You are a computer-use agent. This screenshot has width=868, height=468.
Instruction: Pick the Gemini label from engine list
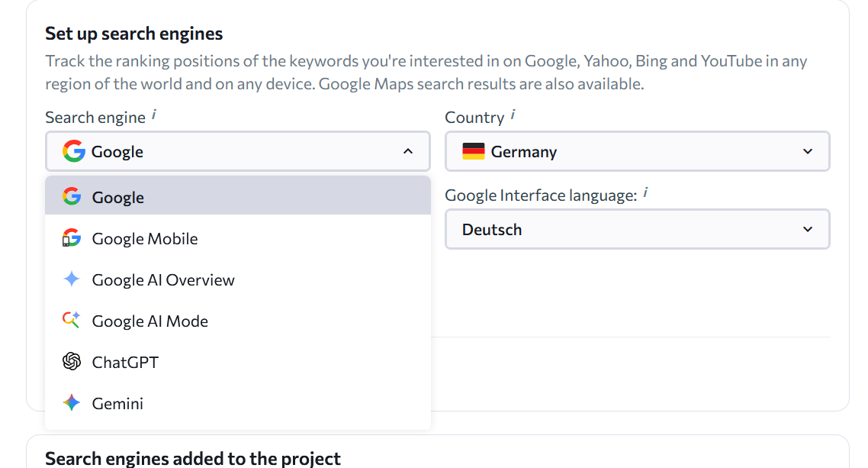point(117,403)
